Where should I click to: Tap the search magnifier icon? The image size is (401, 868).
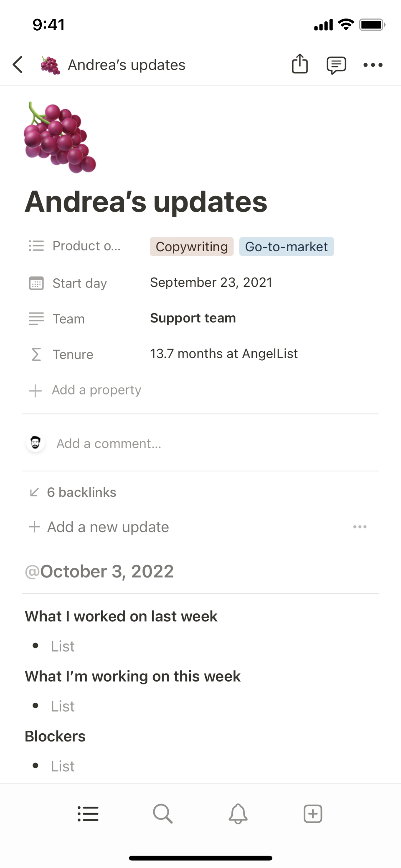pos(163,814)
